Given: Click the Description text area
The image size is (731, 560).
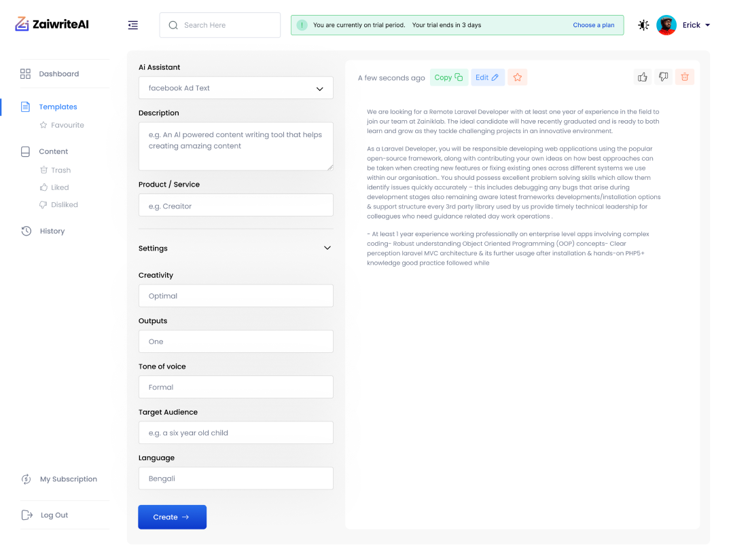Looking at the screenshot, I should point(236,146).
